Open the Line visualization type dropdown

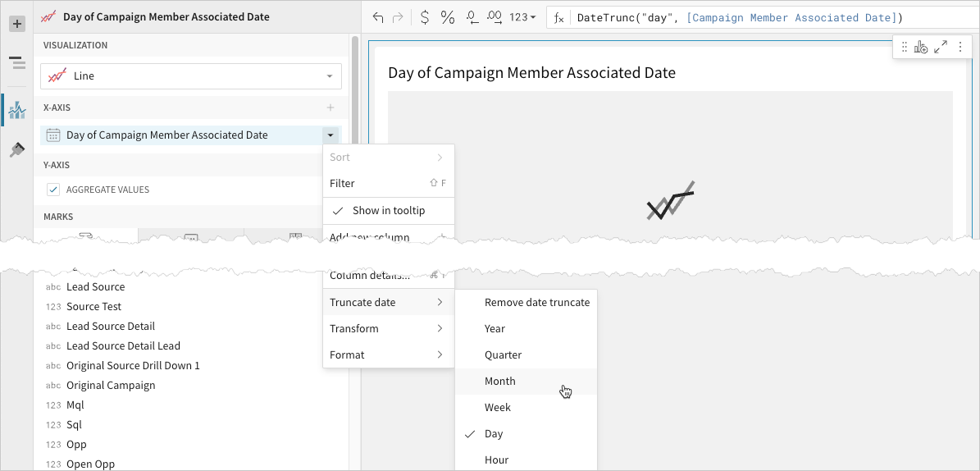[x=190, y=76]
